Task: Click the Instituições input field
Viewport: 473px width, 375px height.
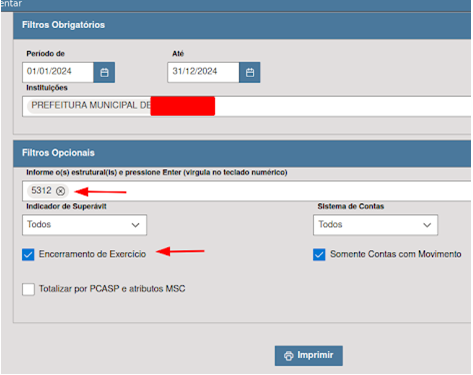Action: point(247,106)
